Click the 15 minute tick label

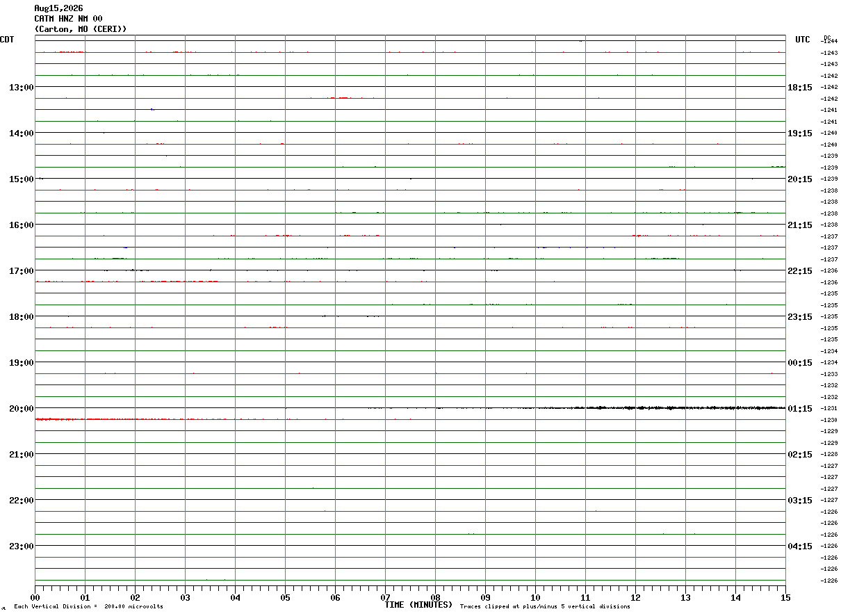click(785, 597)
